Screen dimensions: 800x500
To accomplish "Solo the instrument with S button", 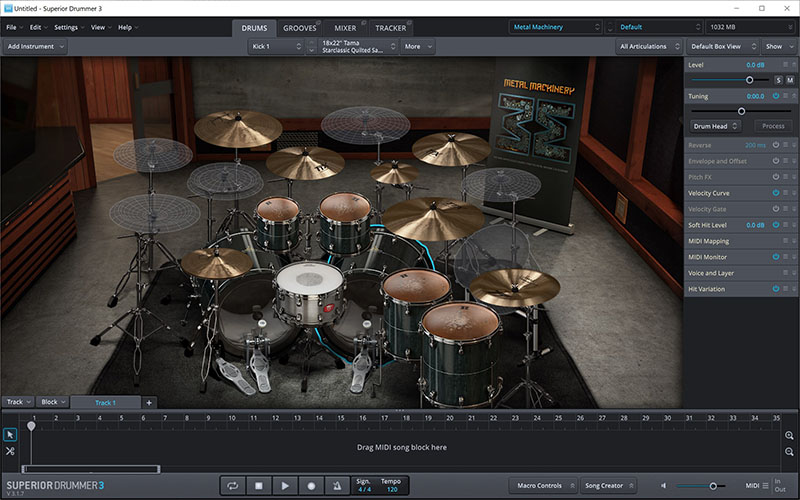I will [779, 80].
